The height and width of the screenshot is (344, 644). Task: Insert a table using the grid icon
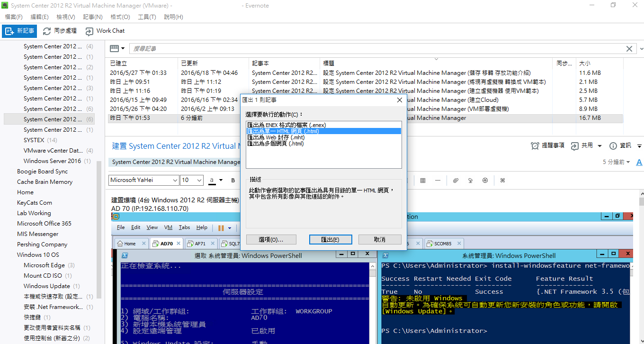tap(423, 181)
